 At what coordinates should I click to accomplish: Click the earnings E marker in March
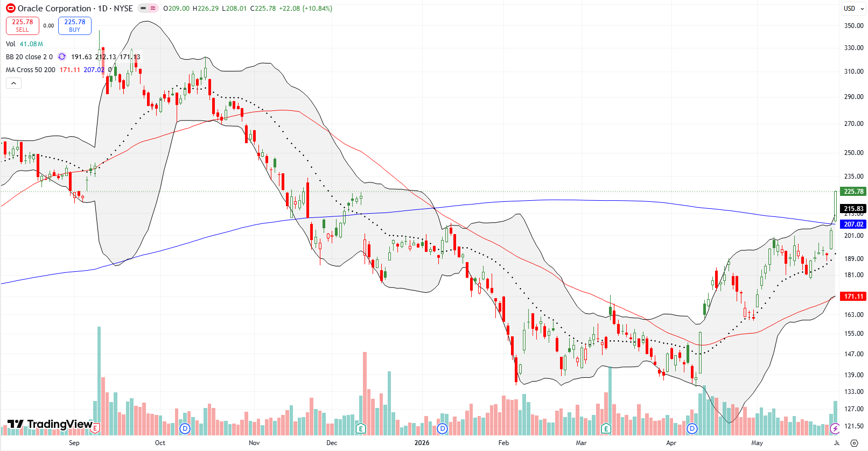pyautogui.click(x=606, y=429)
